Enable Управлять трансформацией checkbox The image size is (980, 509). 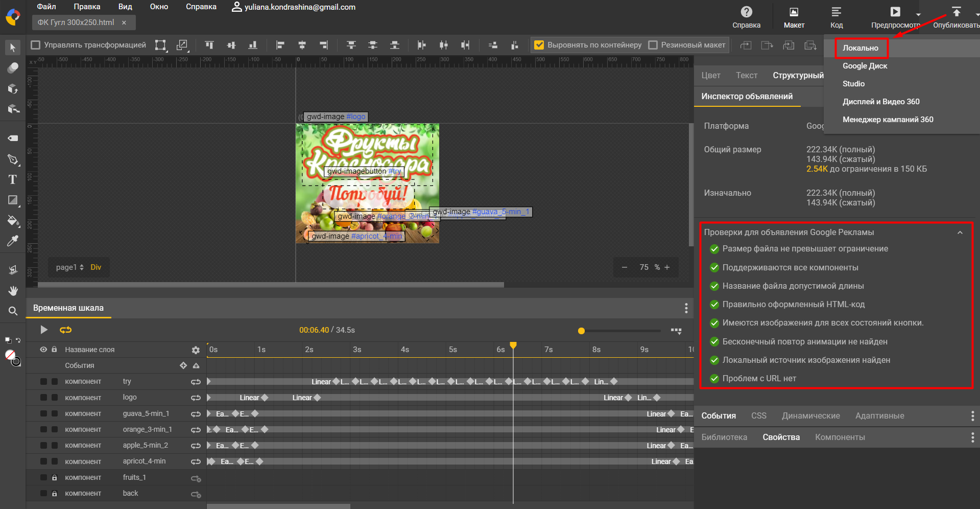[x=36, y=45]
